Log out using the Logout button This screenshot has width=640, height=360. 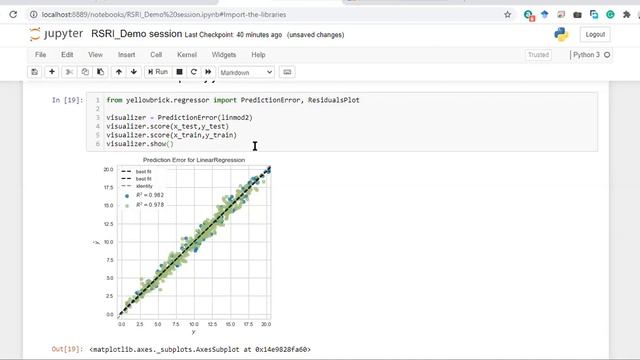click(595, 35)
